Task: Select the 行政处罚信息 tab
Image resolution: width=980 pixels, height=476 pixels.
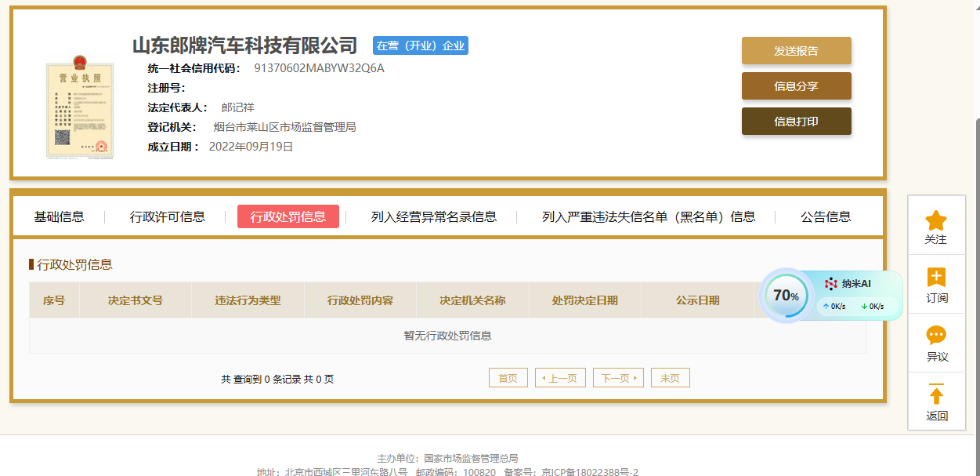Action: point(288,216)
